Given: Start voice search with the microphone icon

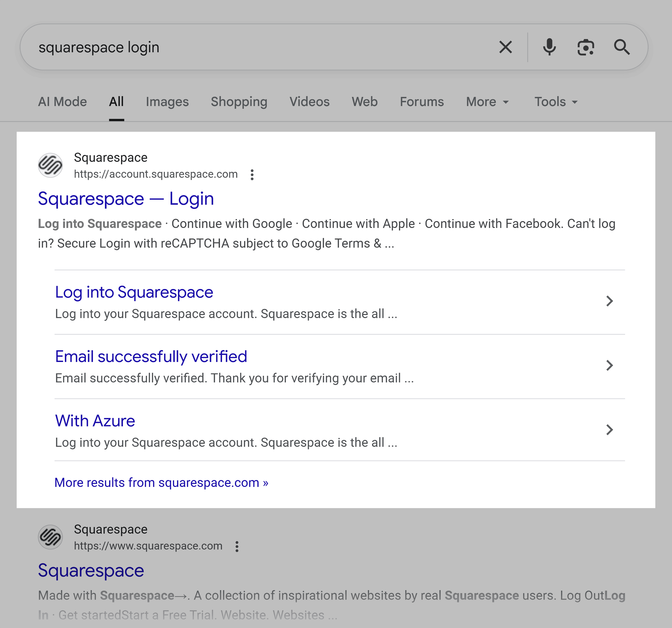Looking at the screenshot, I should coord(549,47).
